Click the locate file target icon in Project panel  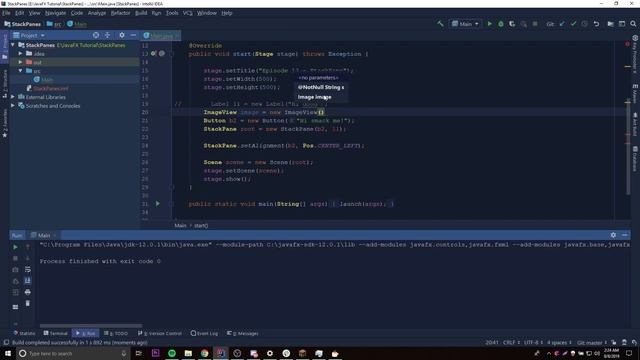tap(96, 36)
